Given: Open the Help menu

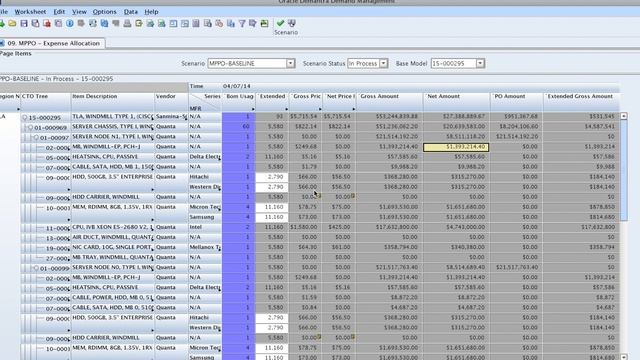Looking at the screenshot, I should click(x=151, y=12).
